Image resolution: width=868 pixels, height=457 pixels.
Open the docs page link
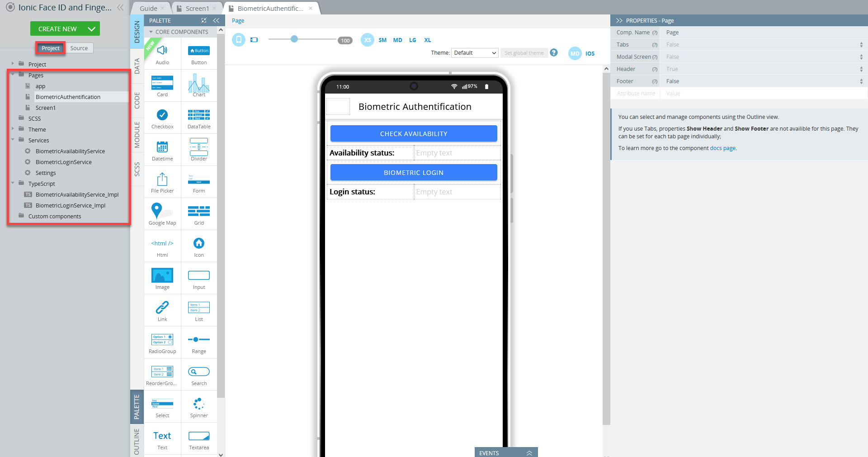click(x=722, y=148)
